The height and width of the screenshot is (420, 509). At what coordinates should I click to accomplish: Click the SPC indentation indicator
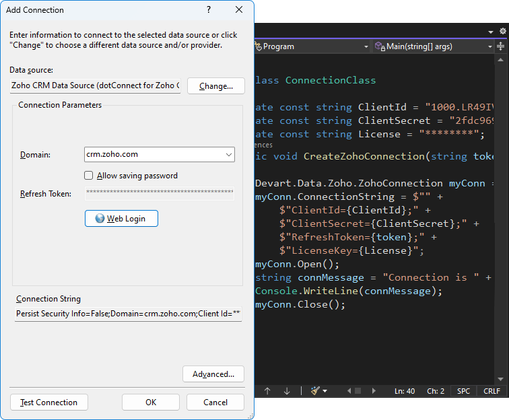[463, 391]
